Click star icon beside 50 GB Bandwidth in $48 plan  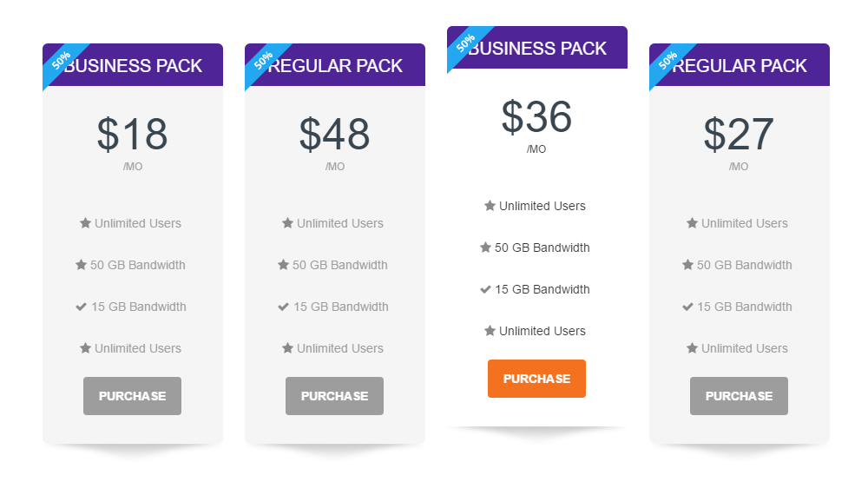(283, 265)
